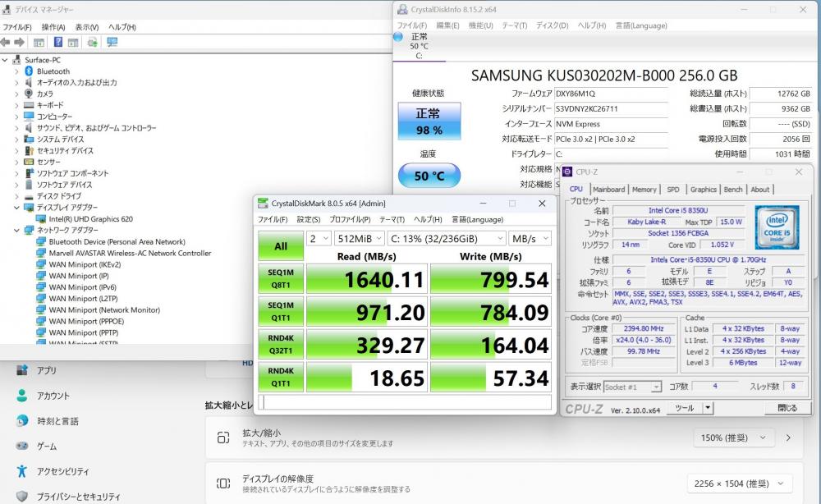The image size is (821, 504).
Task: Click the CrystalDiskMark title bar app icon
Action: (x=263, y=204)
